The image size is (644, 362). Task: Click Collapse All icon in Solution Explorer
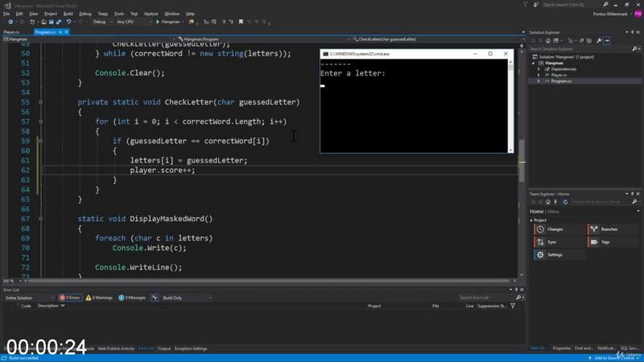(581, 41)
